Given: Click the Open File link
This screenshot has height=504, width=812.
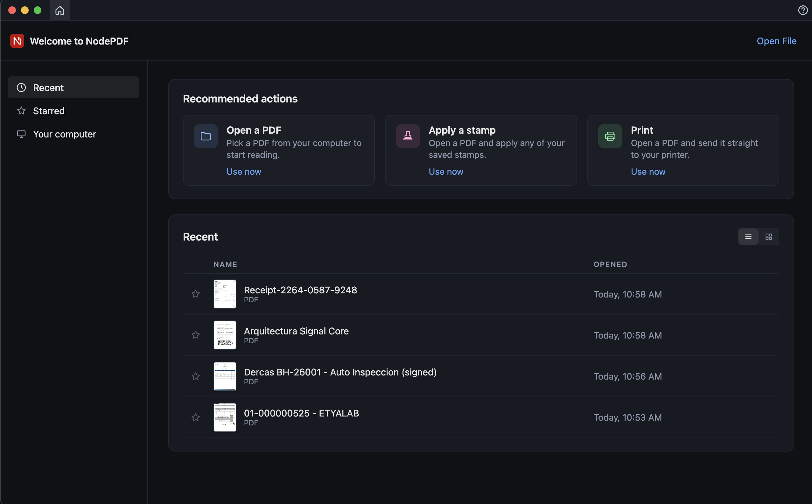Looking at the screenshot, I should click(776, 41).
